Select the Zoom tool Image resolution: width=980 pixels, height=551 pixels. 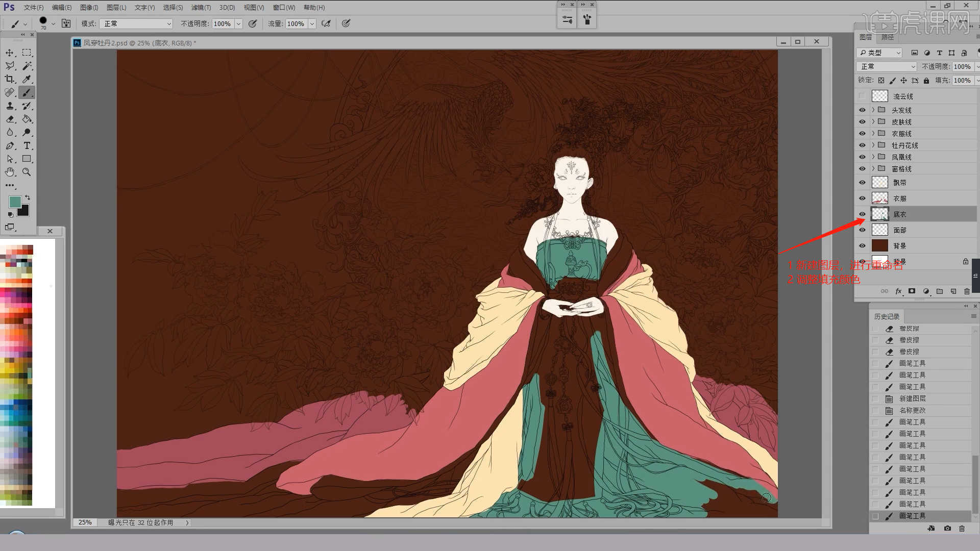pos(27,172)
